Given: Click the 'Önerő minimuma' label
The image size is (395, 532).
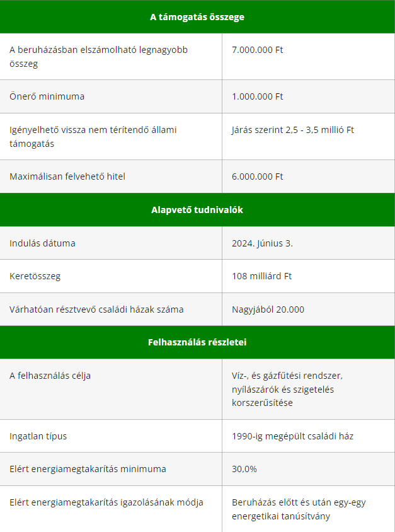Looking at the screenshot, I should (x=47, y=96).
